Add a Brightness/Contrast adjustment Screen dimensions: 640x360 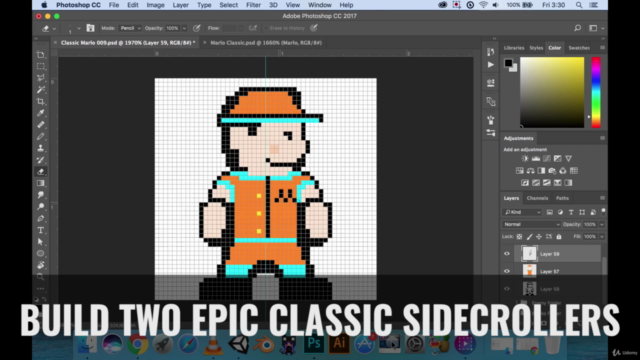(x=525, y=159)
